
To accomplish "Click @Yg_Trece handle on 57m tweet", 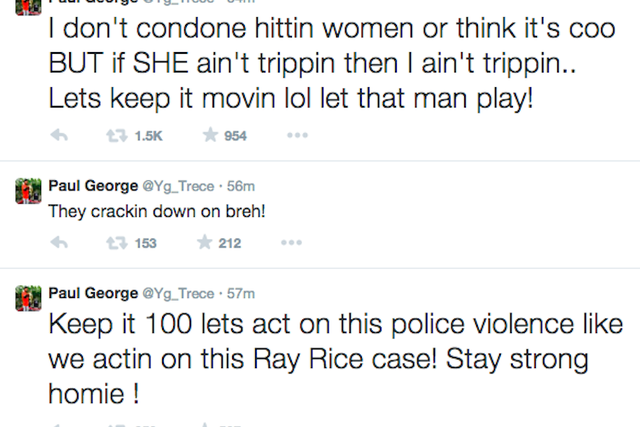I will coord(178,294).
